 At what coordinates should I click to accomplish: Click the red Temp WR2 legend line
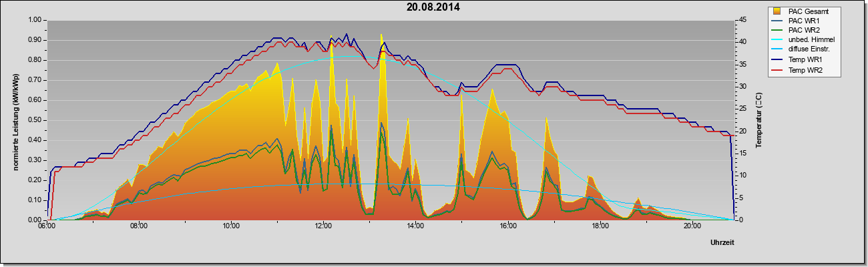pyautogui.click(x=777, y=69)
